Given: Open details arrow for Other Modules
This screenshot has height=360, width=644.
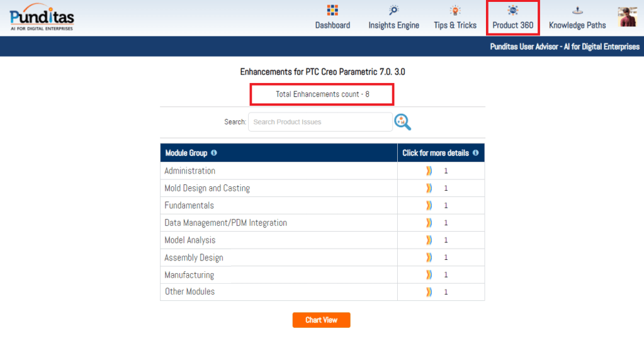Looking at the screenshot, I should (x=429, y=292).
